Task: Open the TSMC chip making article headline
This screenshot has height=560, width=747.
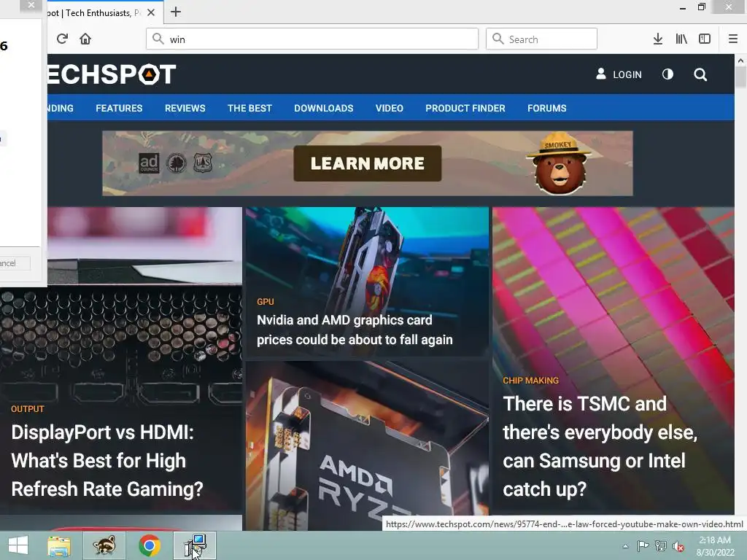Action: 600,446
